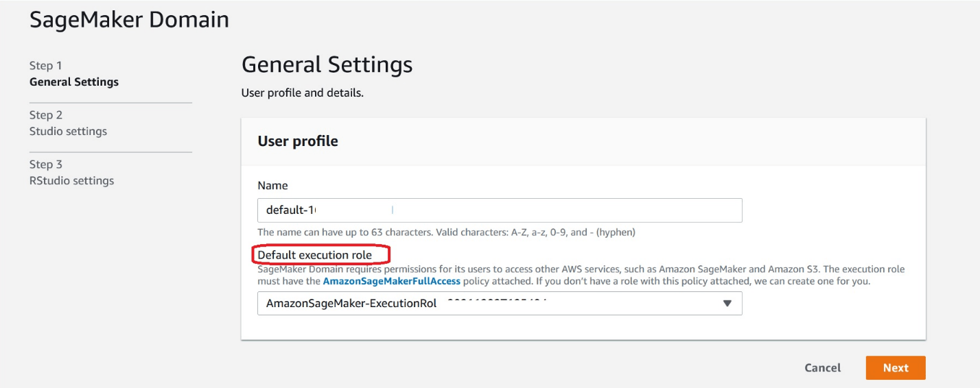
Task: Click the General Settings page heading
Action: pyautogui.click(x=327, y=64)
